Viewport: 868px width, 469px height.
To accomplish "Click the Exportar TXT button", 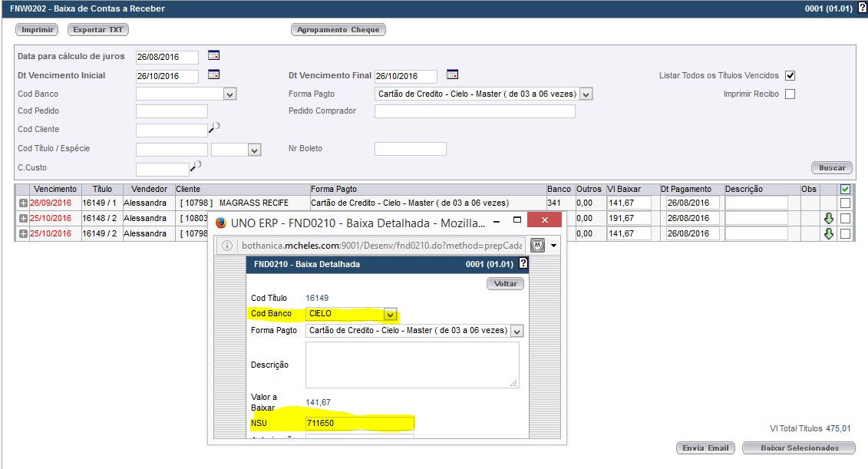I will [98, 30].
